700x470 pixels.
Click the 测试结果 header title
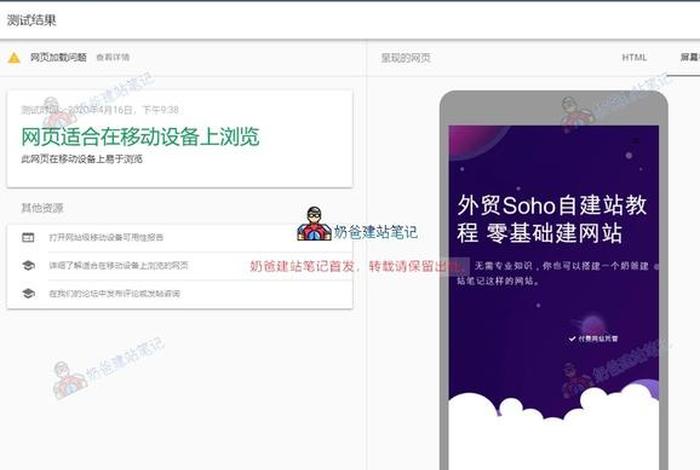point(32,20)
